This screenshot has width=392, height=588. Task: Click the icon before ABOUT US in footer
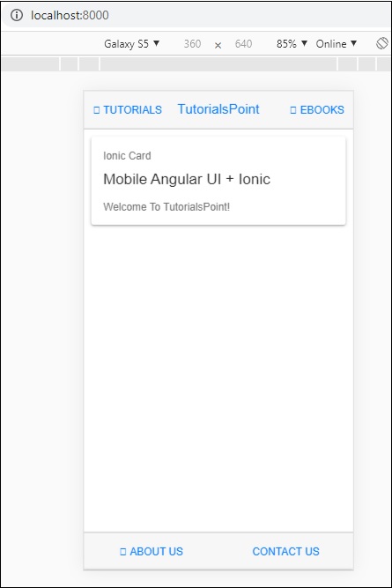(123, 552)
